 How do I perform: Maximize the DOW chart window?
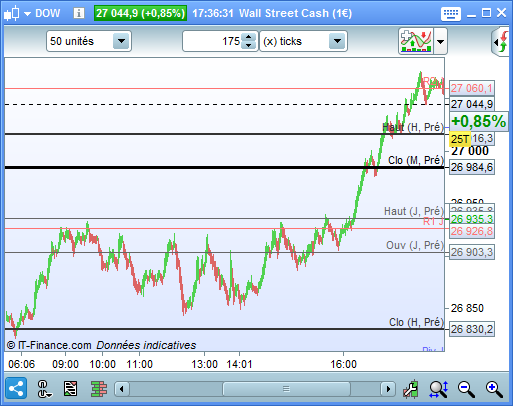(x=486, y=13)
